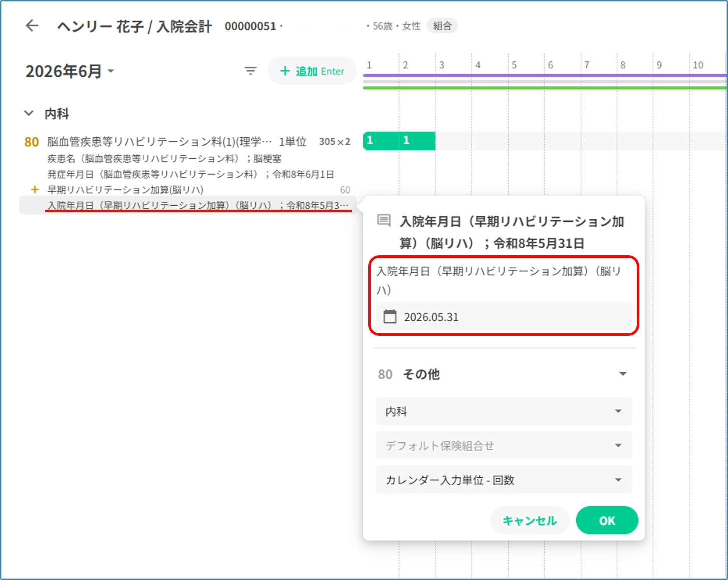This screenshot has width=728, height=580.
Task: Click the comment icon in the popup header
Action: click(x=384, y=220)
